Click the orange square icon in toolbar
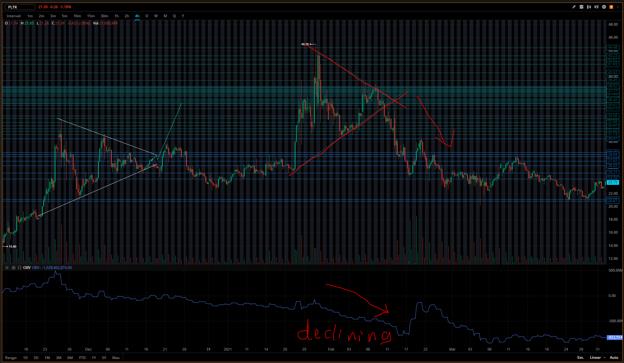624x363 pixels. (x=611, y=7)
